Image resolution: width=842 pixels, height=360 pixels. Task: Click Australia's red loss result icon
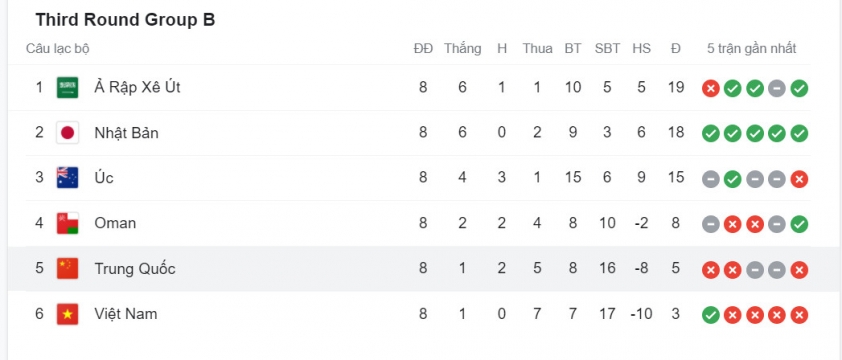coord(799,179)
